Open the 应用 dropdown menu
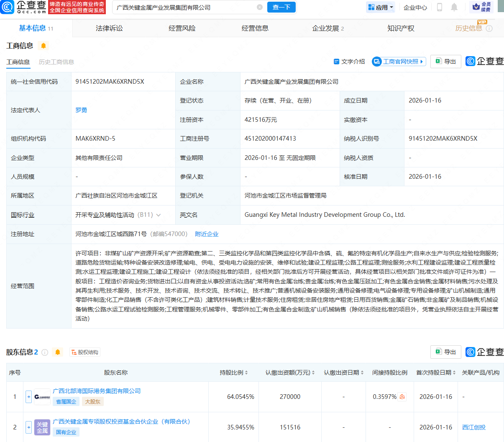This screenshot has width=504, height=442. 380,7
